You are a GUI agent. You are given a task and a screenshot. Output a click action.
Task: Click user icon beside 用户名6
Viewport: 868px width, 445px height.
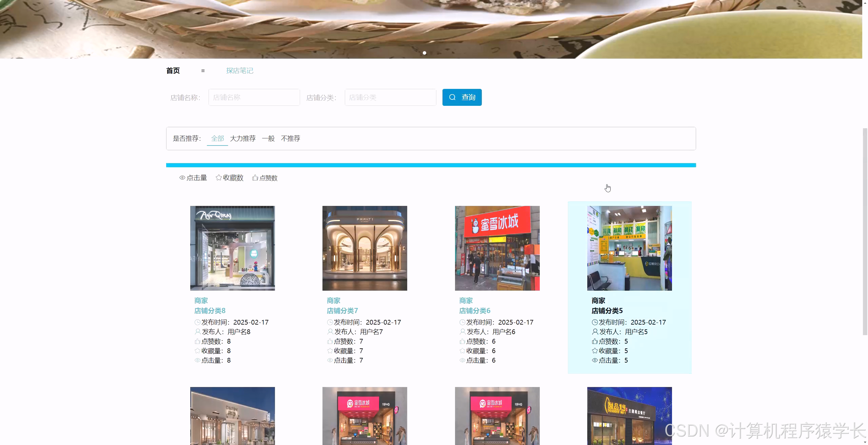[x=462, y=332]
